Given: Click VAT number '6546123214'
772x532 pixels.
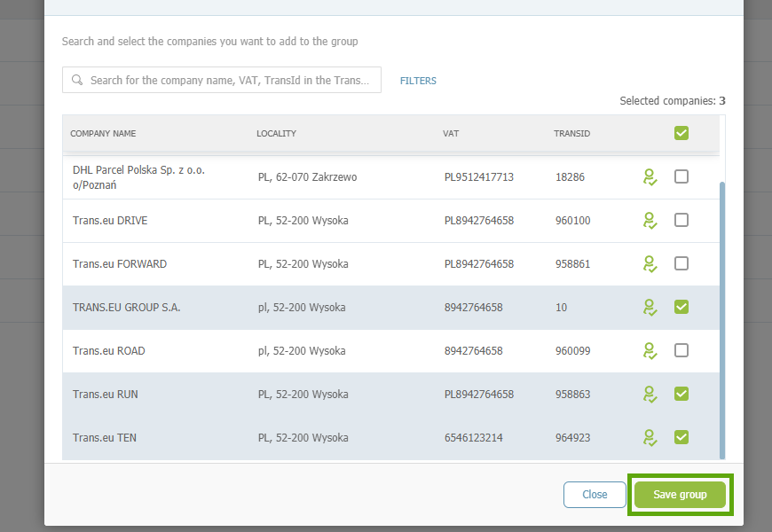Looking at the screenshot, I should (474, 437).
